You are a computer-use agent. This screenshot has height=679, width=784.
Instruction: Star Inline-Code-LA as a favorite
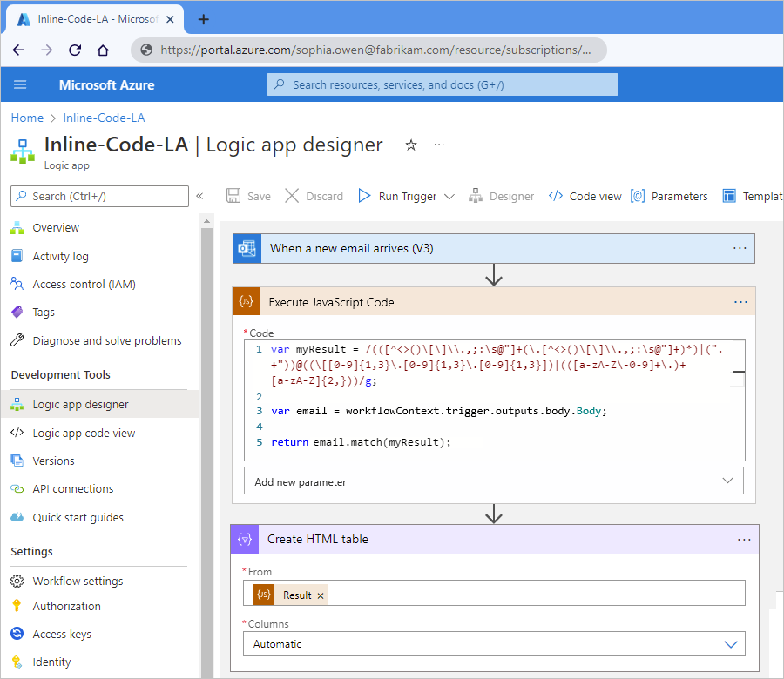tap(410, 145)
